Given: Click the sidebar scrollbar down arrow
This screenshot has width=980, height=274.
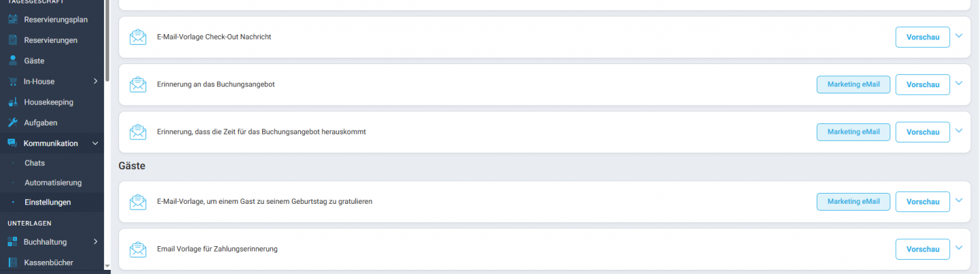Looking at the screenshot, I should (107, 266).
